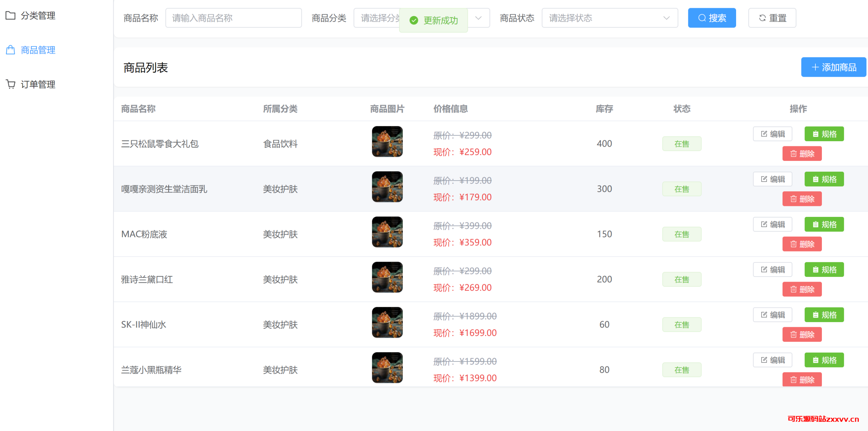Delete the 三只松鼠零食大礼包 product
This screenshot has width=868, height=431.
pyautogui.click(x=802, y=154)
